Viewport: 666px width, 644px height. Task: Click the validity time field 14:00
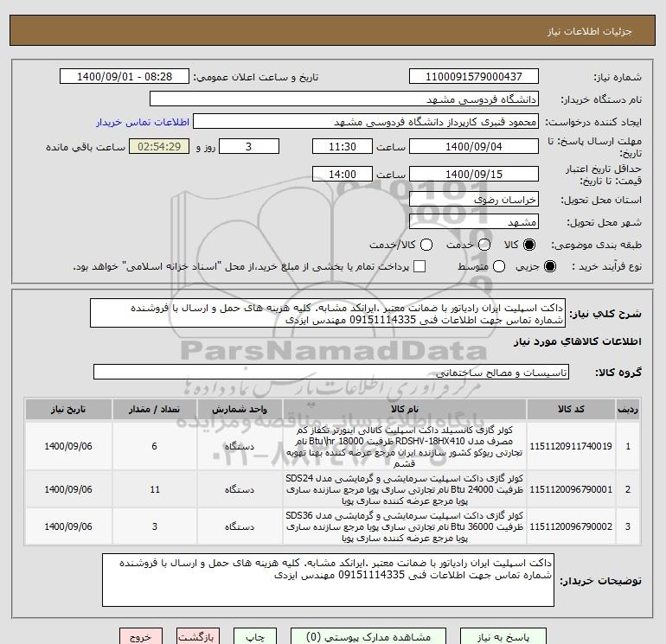[343, 174]
